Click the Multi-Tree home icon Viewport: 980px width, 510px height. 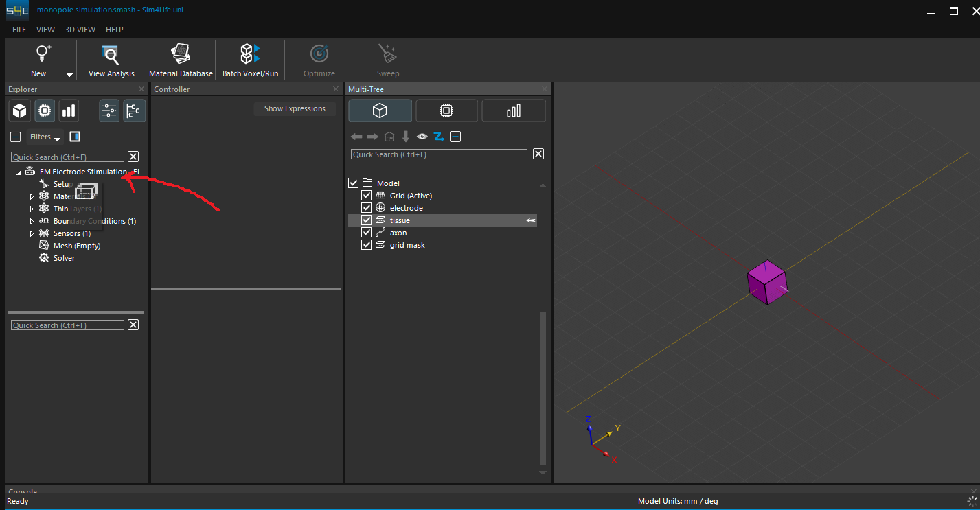pyautogui.click(x=389, y=137)
